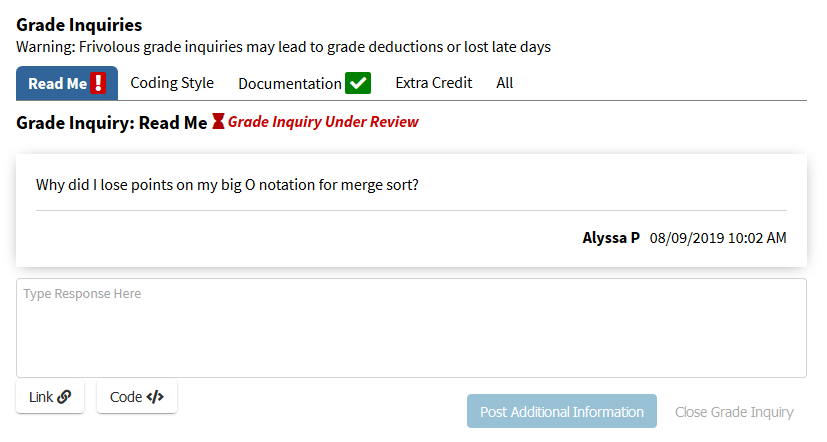Select the Documentation tab
This screenshot has width=827, height=442.
click(304, 83)
